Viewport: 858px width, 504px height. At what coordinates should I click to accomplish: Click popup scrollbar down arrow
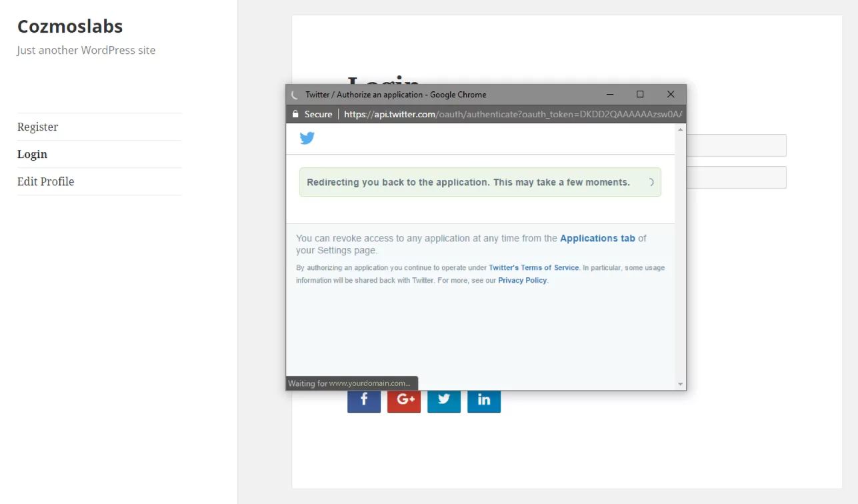point(680,384)
